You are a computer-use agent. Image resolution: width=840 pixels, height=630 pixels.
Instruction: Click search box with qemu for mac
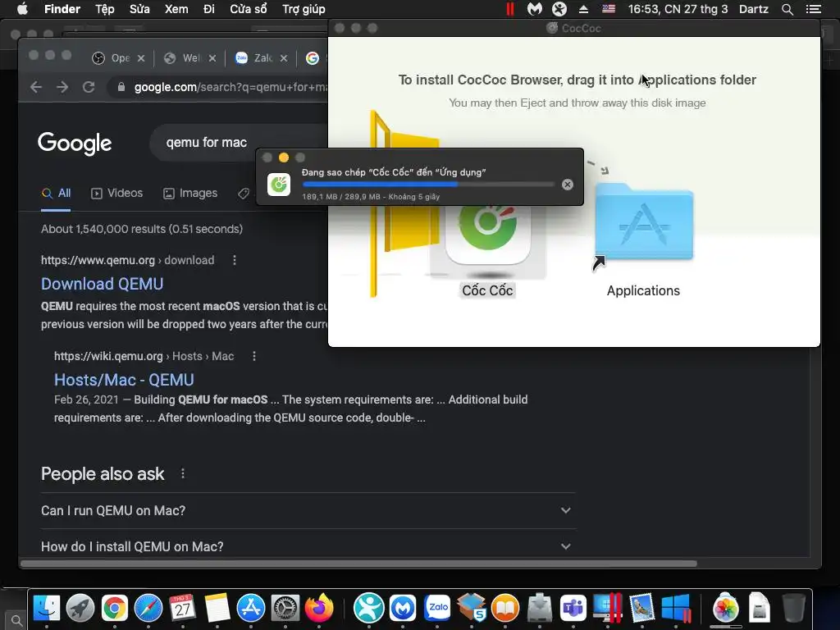coord(239,143)
